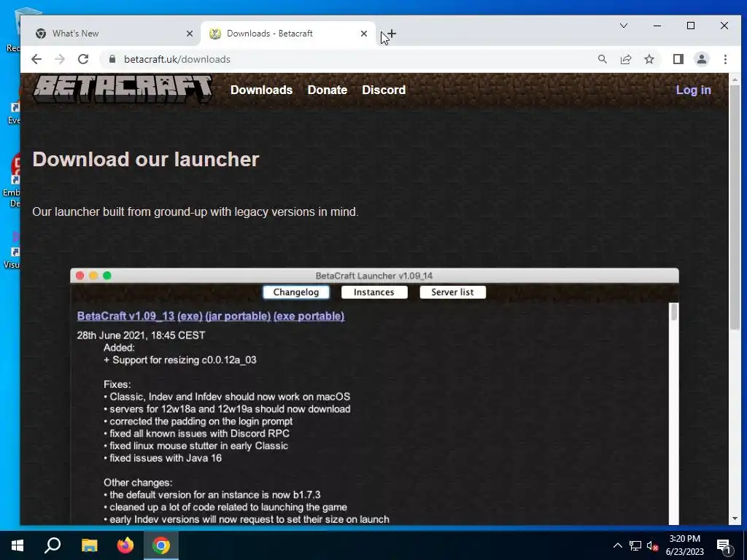Image resolution: width=747 pixels, height=560 pixels.
Task: Select the Server list button in launcher image
Action: pyautogui.click(x=452, y=292)
